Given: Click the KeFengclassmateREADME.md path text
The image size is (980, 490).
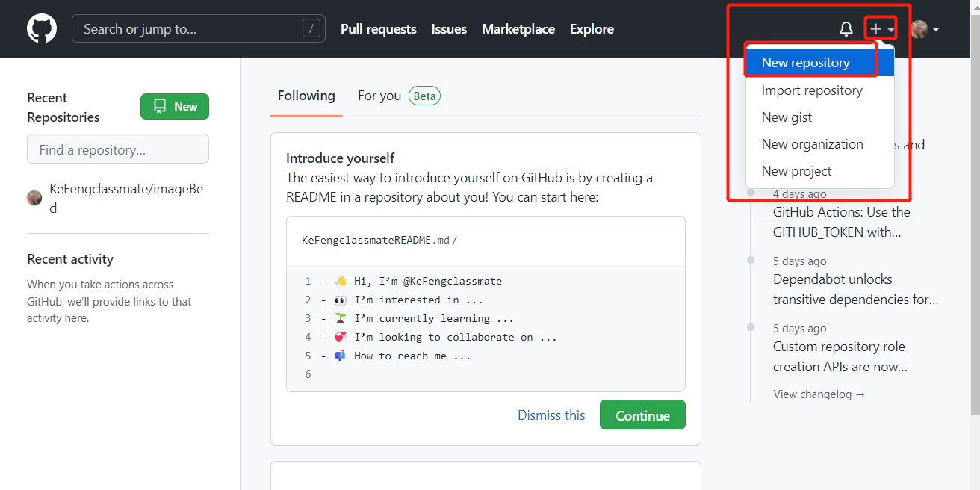Looking at the screenshot, I should 379,241.
